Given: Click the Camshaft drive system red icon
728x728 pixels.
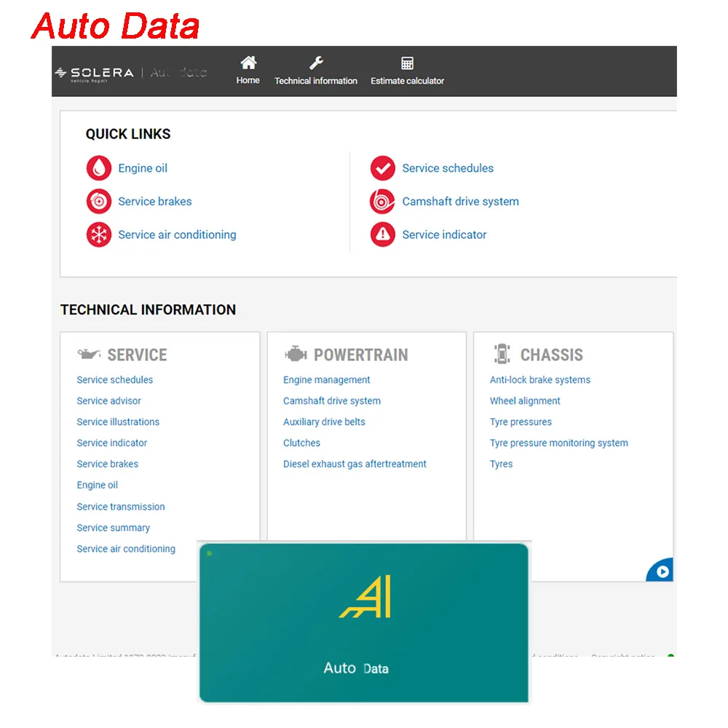Looking at the screenshot, I should tap(383, 201).
